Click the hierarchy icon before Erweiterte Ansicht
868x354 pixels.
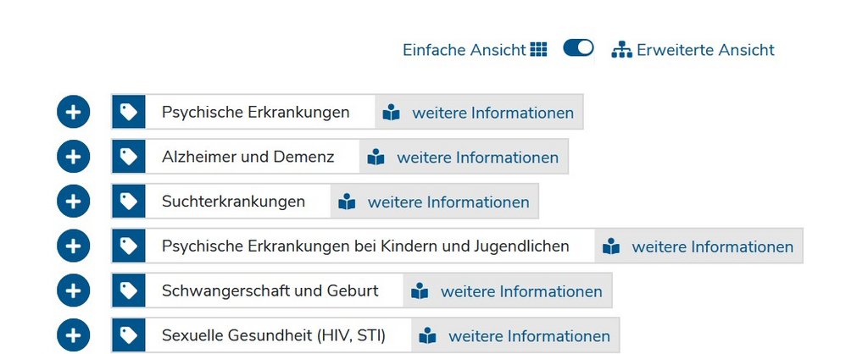[x=621, y=50]
